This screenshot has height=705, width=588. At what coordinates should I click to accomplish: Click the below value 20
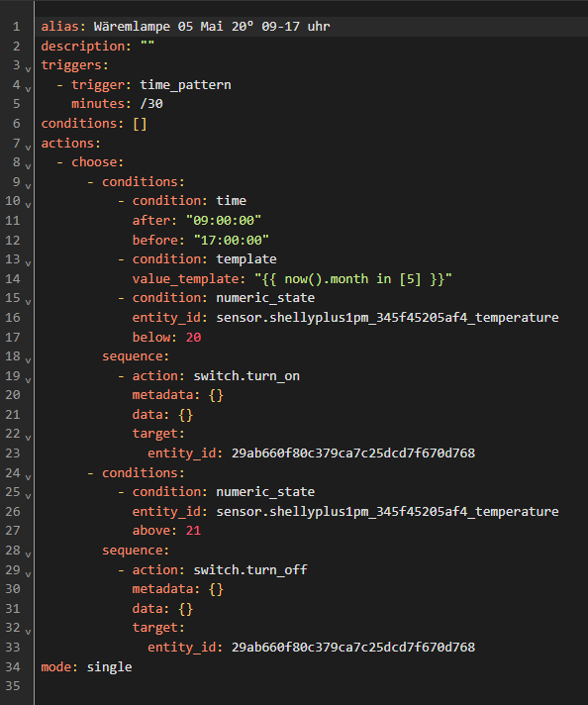point(193,338)
